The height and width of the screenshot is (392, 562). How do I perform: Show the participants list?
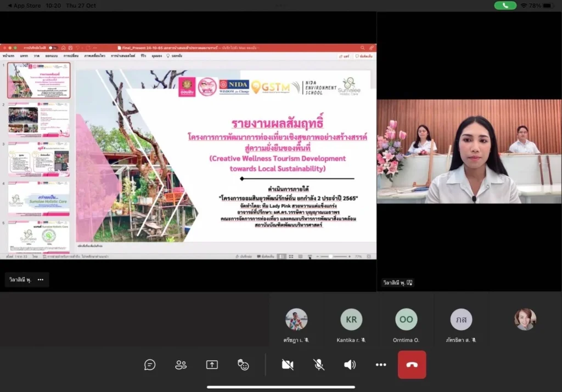pos(181,365)
